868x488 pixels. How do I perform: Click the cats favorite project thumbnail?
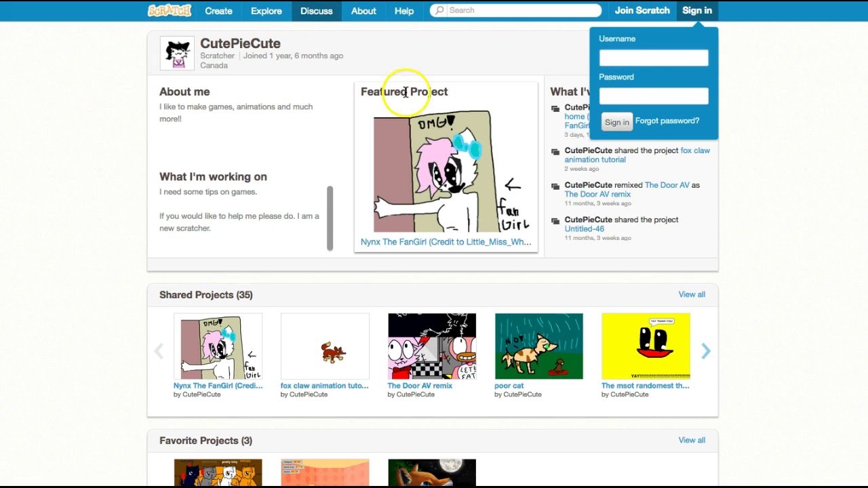218,472
